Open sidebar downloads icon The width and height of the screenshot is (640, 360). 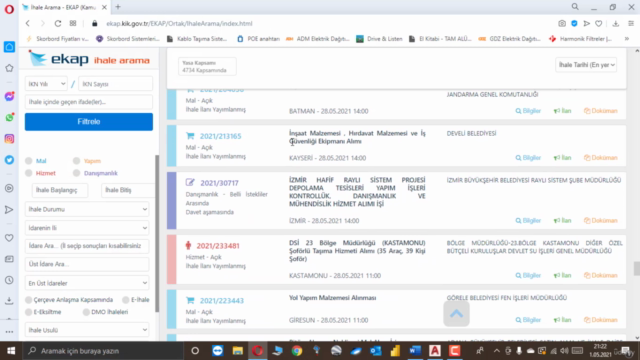(9, 301)
